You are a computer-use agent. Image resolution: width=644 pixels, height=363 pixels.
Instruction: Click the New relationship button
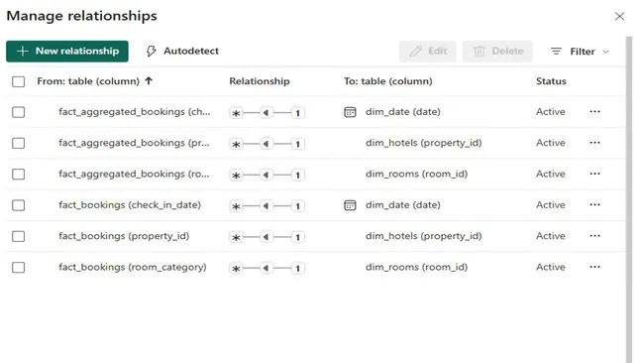(x=67, y=52)
